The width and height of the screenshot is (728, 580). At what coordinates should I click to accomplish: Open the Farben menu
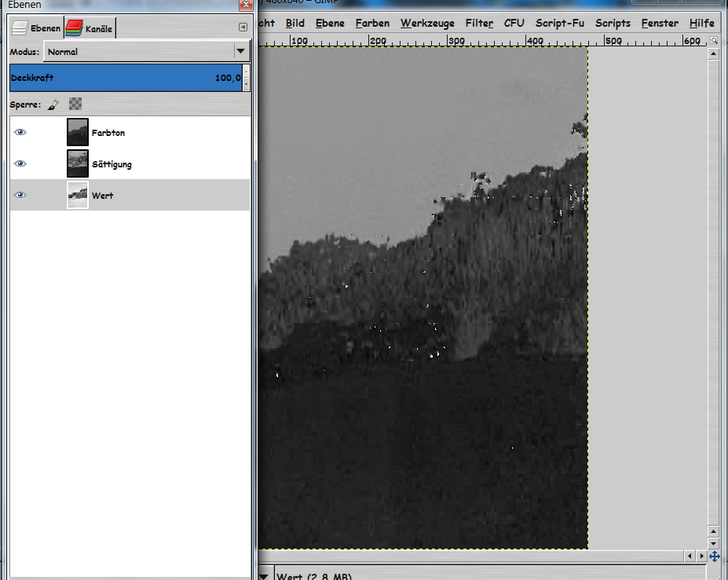(x=372, y=23)
